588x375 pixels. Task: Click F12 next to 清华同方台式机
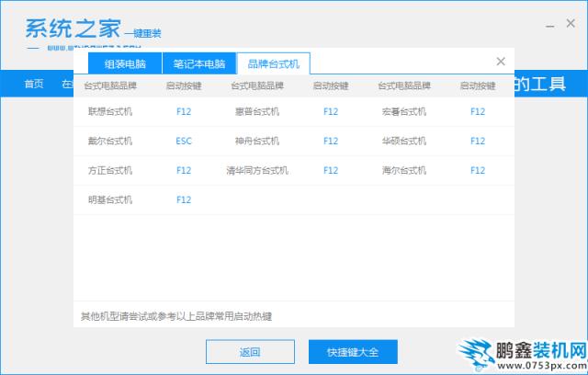(331, 170)
